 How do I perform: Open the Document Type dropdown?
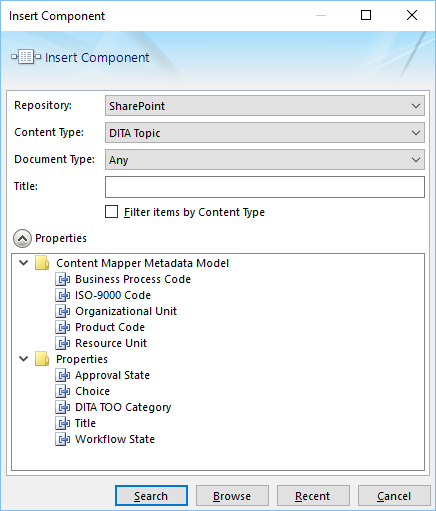(x=265, y=160)
